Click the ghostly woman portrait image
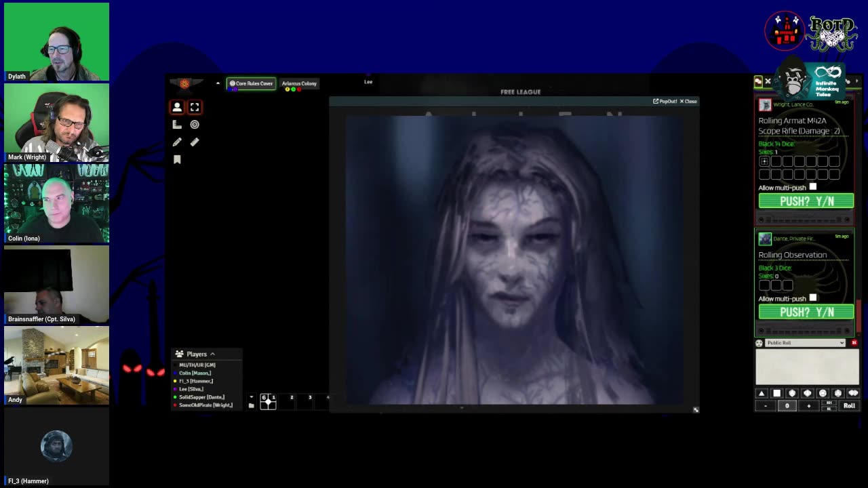This screenshot has height=488, width=868. click(x=514, y=260)
